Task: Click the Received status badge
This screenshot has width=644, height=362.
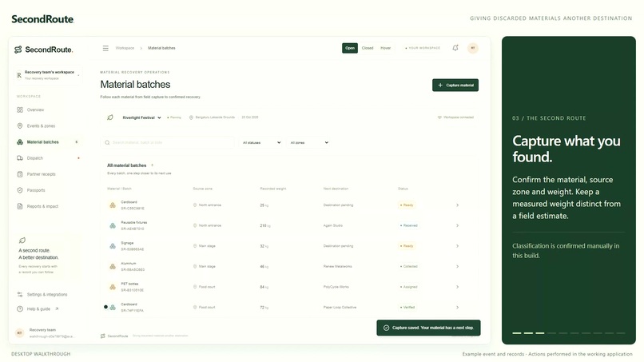Action: (x=408, y=225)
